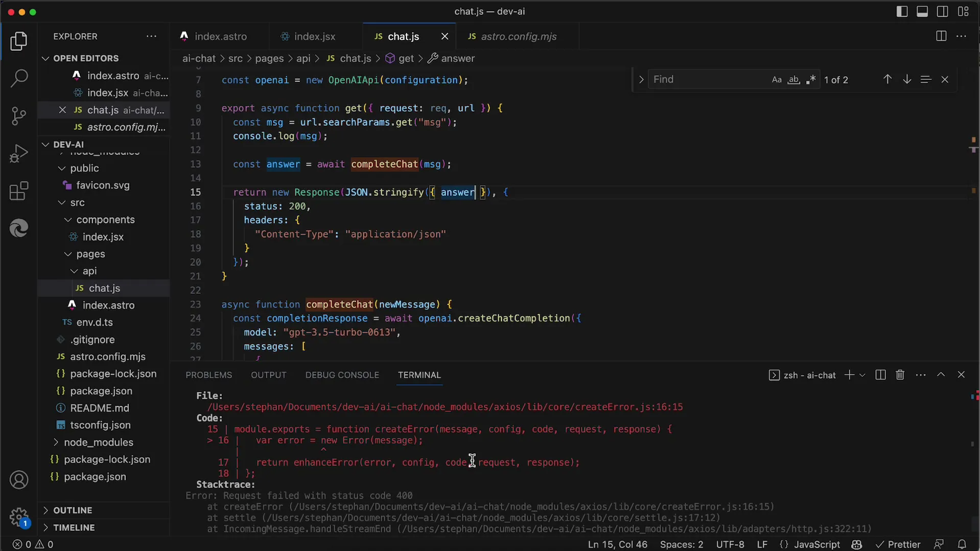The height and width of the screenshot is (551, 980).
Task: Maximize the panel size chevron
Action: coord(941,375)
